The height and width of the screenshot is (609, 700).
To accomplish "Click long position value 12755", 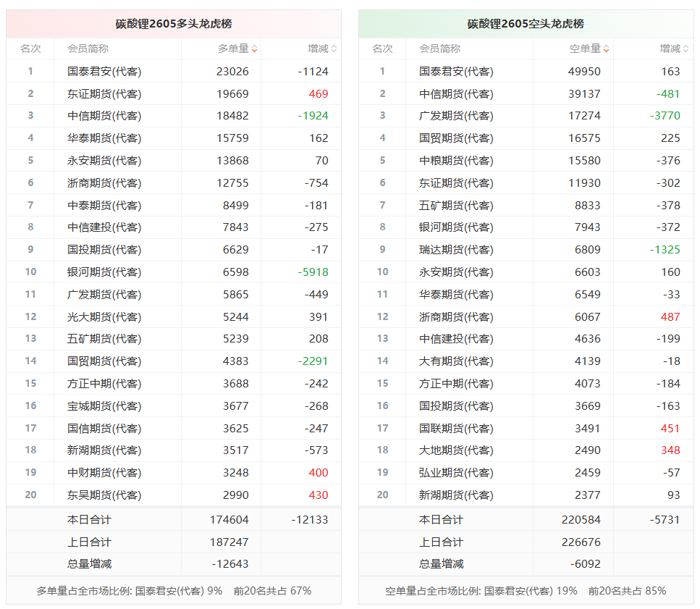I will pos(232,182).
